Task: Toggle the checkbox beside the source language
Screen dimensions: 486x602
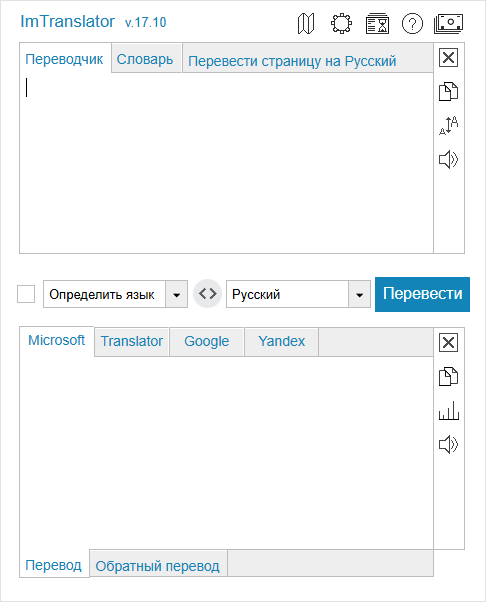Action: (x=26, y=294)
